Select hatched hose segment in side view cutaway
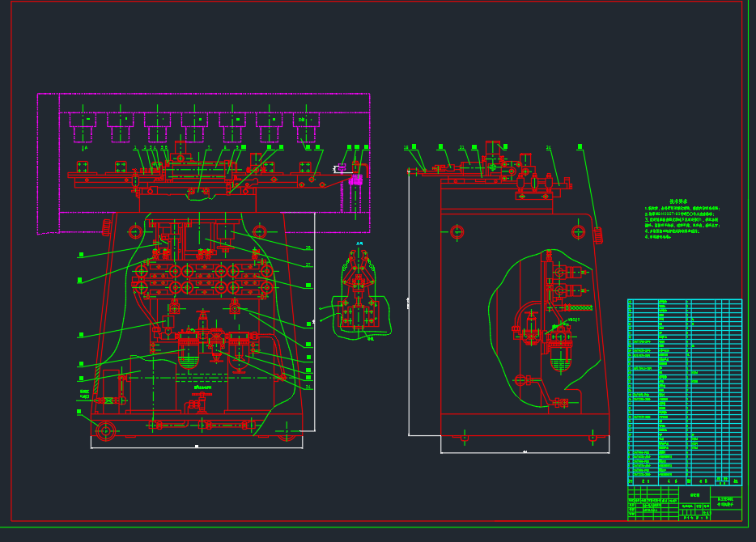Screen dimensions: 756x542 tap(578, 307)
